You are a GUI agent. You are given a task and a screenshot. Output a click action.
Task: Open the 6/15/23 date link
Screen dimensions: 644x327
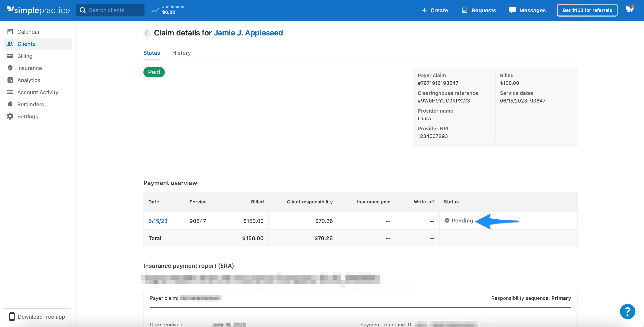[158, 221]
